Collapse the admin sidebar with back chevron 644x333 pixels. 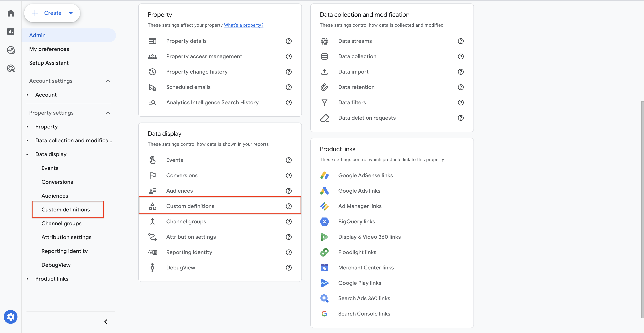point(106,322)
